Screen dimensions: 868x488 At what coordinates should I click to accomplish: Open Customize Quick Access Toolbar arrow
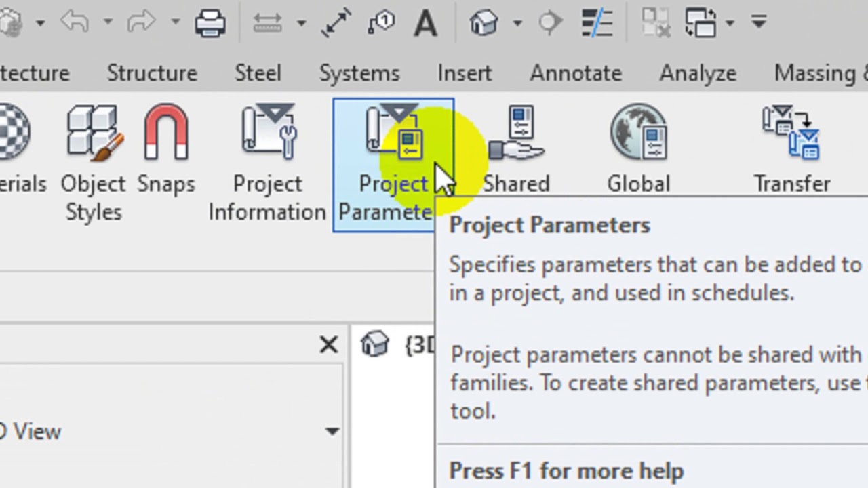pos(759,22)
